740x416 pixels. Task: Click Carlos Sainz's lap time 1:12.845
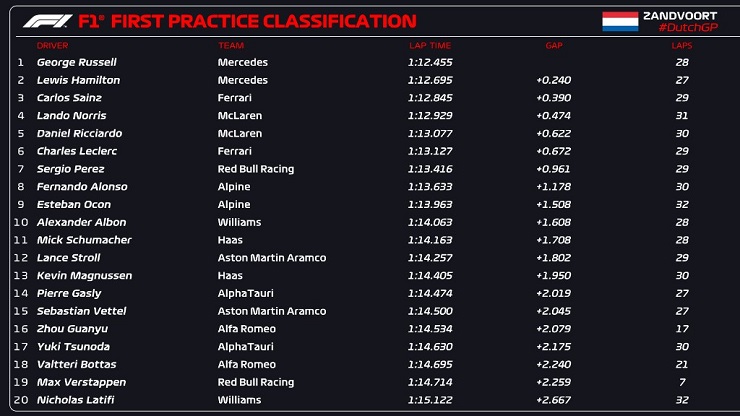pyautogui.click(x=430, y=98)
